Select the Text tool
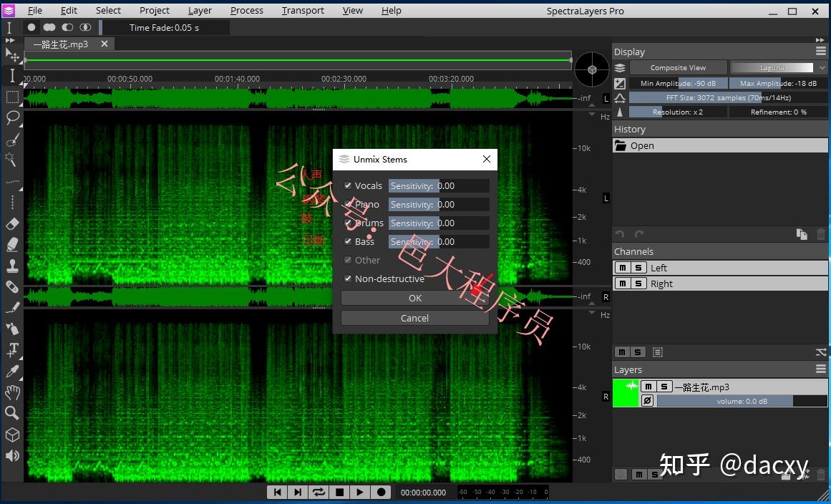The width and height of the screenshot is (831, 504). (x=11, y=350)
